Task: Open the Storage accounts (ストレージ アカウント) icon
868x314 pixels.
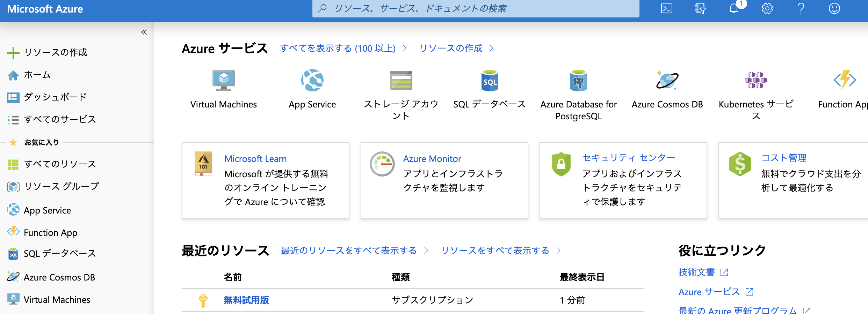Action: click(401, 80)
